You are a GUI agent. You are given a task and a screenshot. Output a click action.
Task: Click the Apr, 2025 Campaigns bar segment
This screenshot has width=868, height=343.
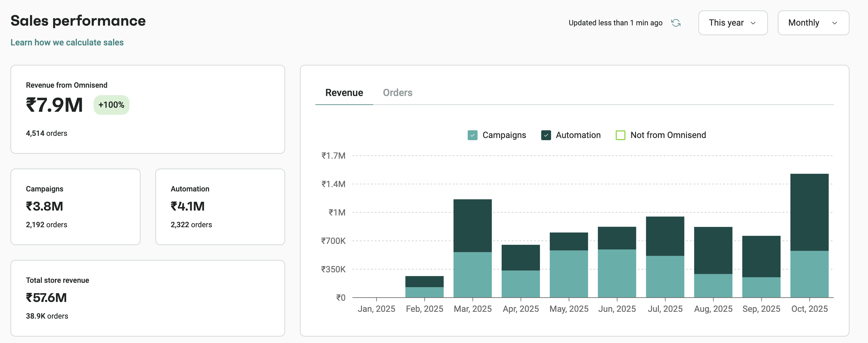tap(520, 284)
